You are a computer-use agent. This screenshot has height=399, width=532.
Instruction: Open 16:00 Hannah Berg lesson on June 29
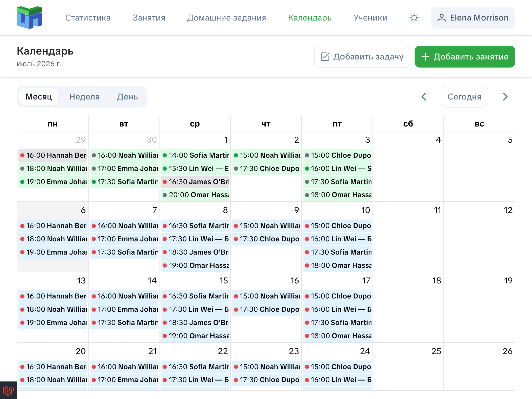point(53,155)
